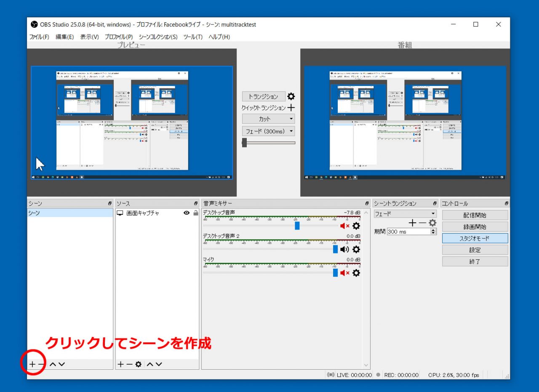The height and width of the screenshot is (392, 539).
Task: Open source properties gear icon
Action: [x=138, y=364]
